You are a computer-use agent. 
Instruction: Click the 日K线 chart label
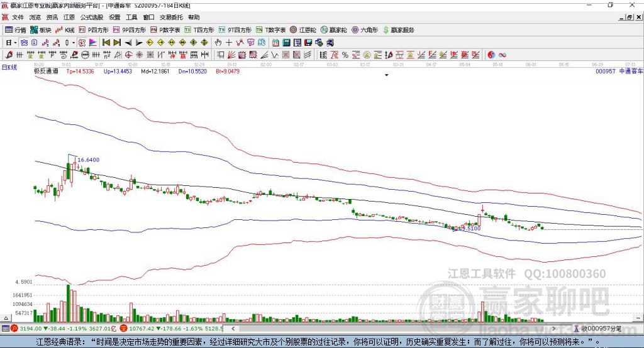pos(9,67)
